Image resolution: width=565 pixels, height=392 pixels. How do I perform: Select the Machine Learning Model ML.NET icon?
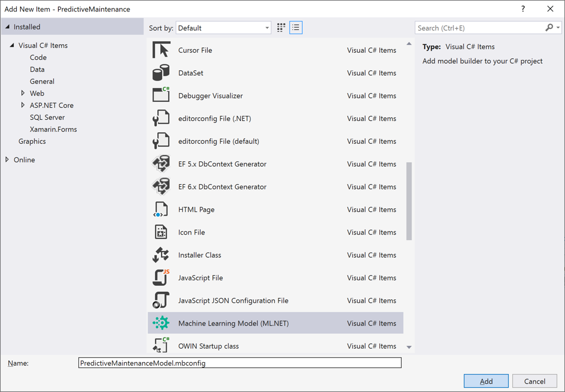pyautogui.click(x=161, y=323)
